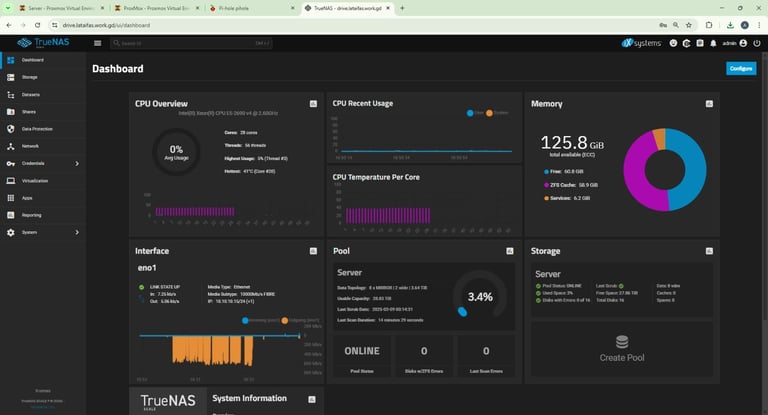Image resolution: width=768 pixels, height=415 pixels.
Task: Open browser downloads icon
Action: point(730,25)
